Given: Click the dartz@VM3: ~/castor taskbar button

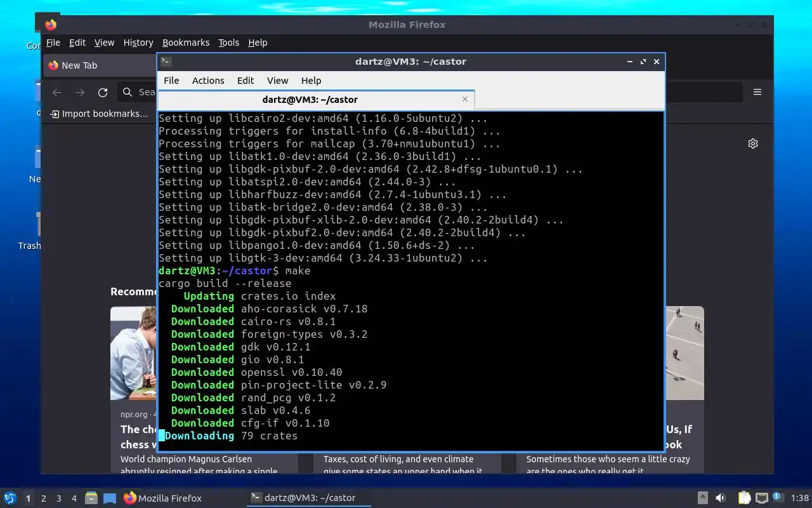Looking at the screenshot, I should pos(308,498).
